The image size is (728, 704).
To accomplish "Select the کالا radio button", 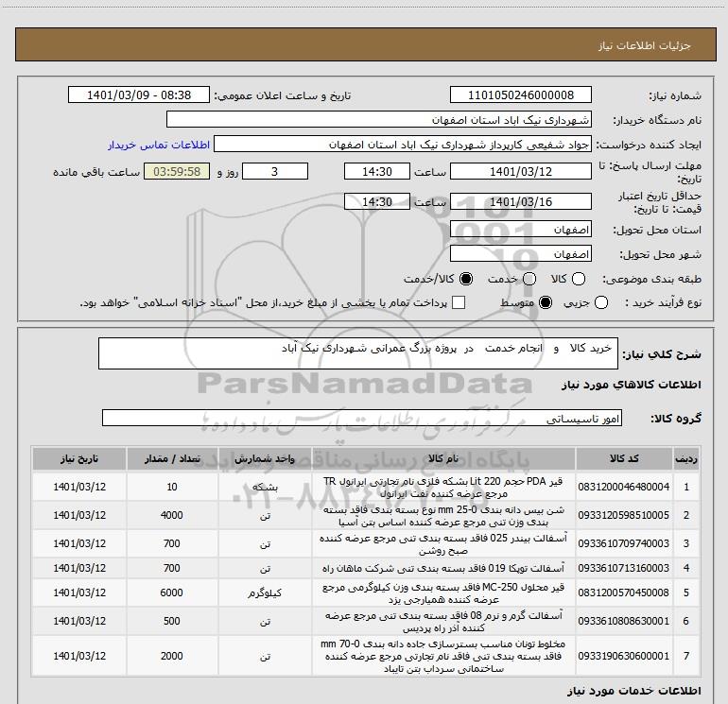I will tap(579, 279).
